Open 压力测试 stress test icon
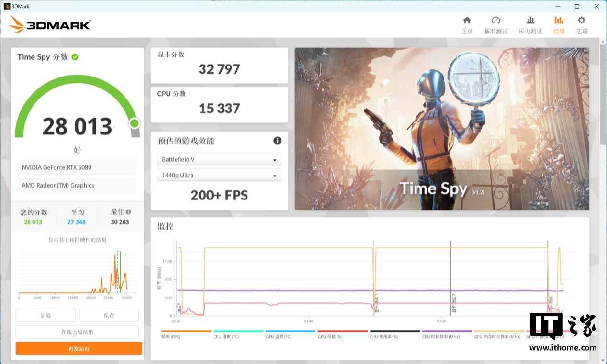Viewport: 607px width, 364px height. coord(530,21)
